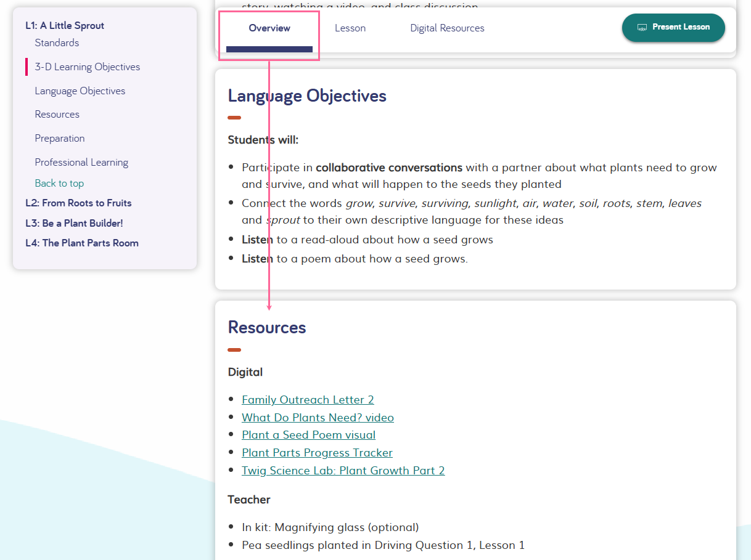The height and width of the screenshot is (560, 751).
Task: Open the Preparation section
Action: pos(60,138)
